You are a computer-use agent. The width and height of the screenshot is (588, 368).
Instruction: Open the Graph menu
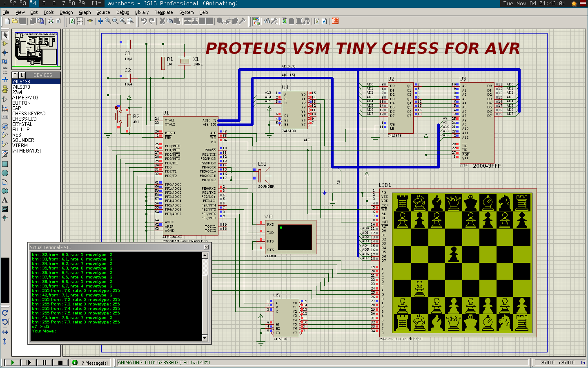[85, 12]
